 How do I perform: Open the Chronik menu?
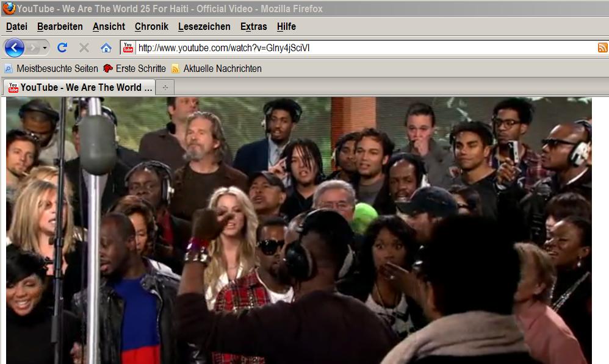click(x=151, y=27)
